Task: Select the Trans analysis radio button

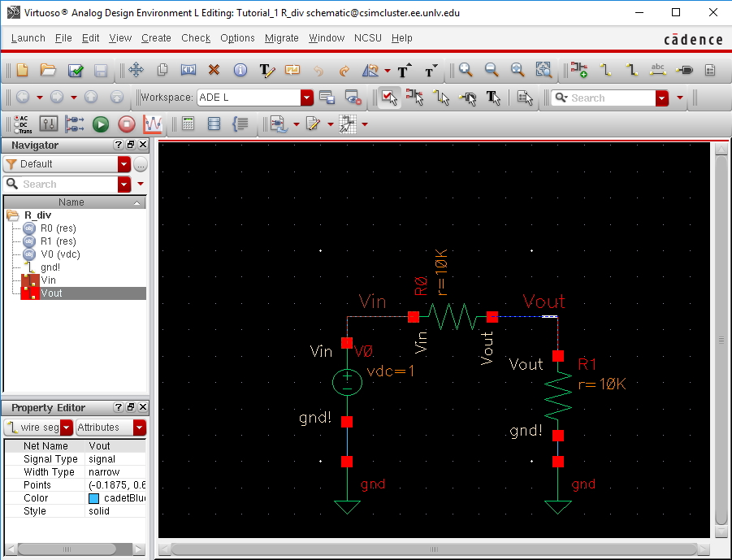Action: tap(18, 131)
